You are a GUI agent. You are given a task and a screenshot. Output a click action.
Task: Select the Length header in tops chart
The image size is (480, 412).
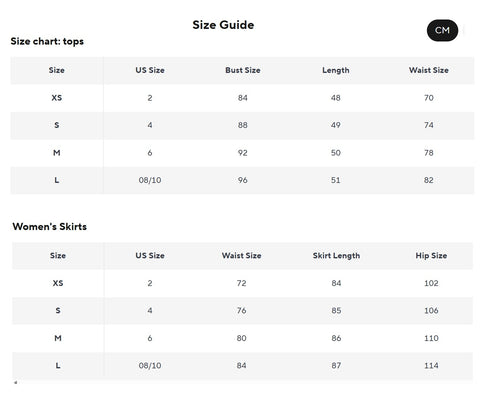click(x=336, y=70)
